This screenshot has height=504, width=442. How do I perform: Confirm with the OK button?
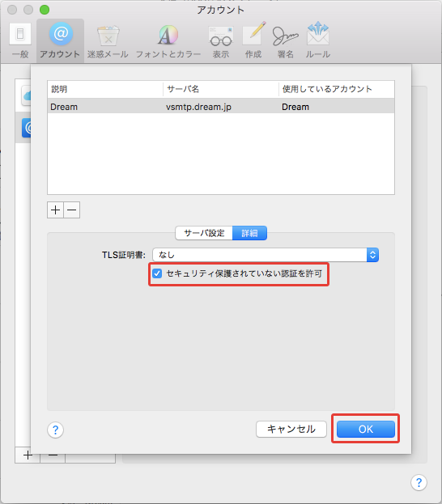366,429
